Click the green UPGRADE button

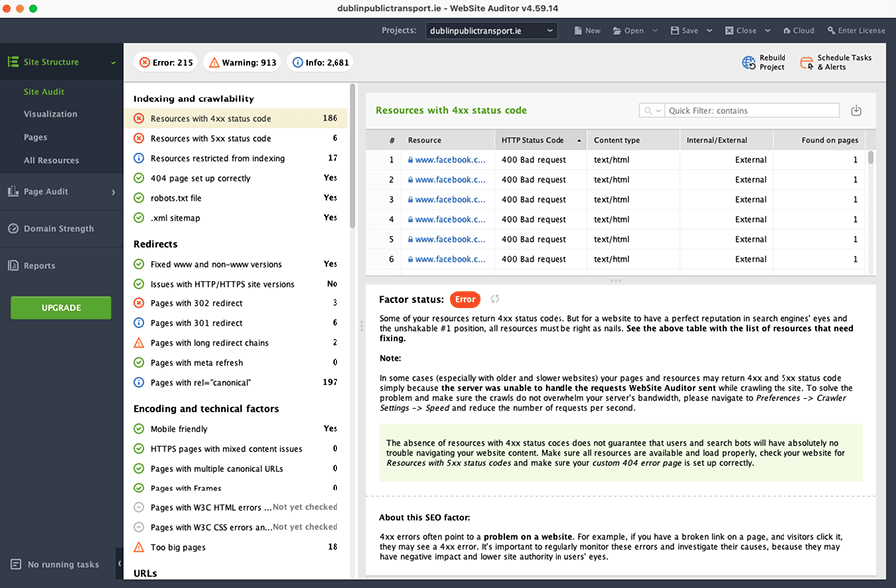[x=61, y=307]
